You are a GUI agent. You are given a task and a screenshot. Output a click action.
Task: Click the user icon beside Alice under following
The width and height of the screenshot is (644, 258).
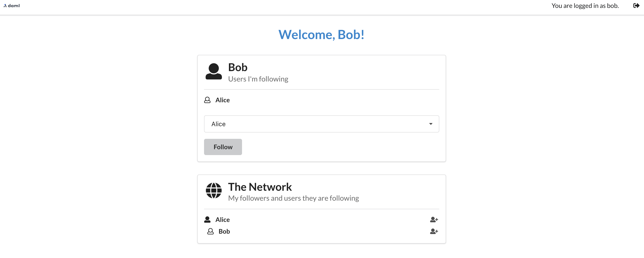[x=207, y=100]
